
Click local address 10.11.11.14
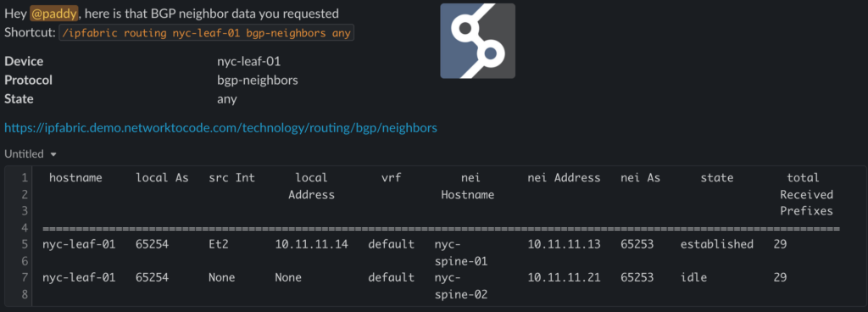[311, 244]
